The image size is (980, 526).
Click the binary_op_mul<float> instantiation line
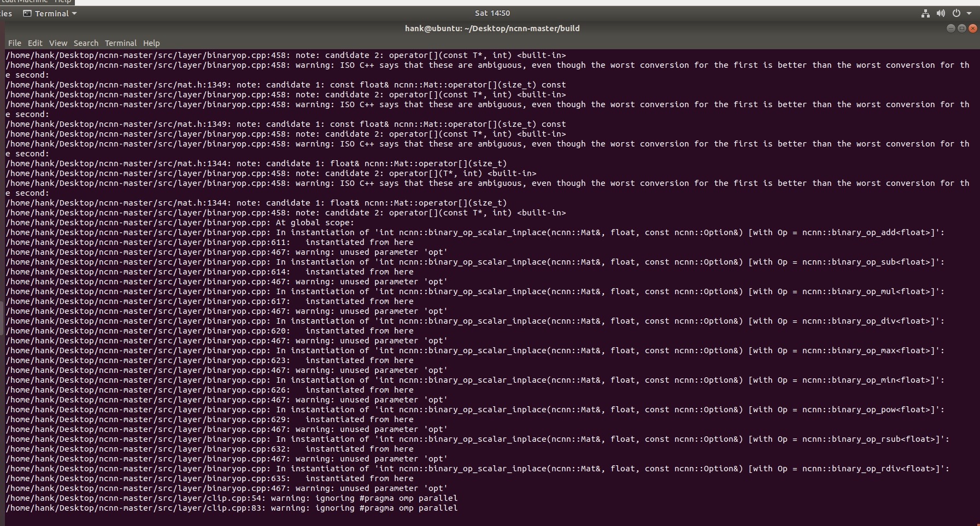click(x=475, y=292)
